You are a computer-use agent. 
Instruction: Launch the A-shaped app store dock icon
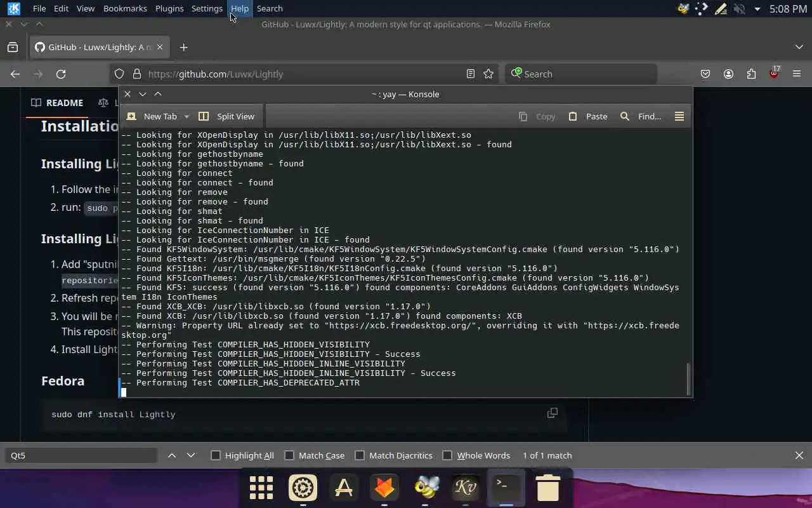coord(343,488)
